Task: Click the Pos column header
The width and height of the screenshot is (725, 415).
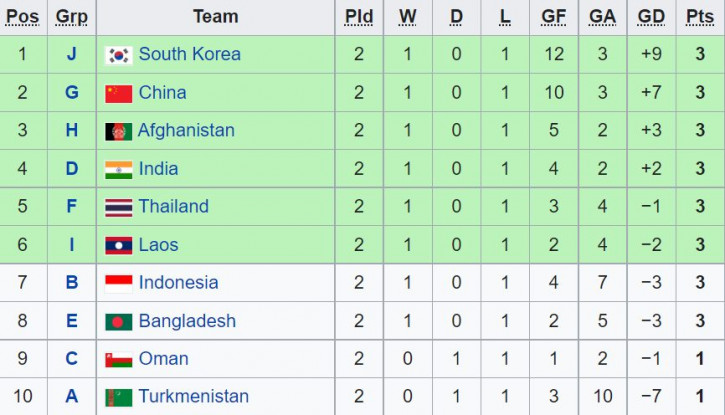Action: click(x=23, y=16)
